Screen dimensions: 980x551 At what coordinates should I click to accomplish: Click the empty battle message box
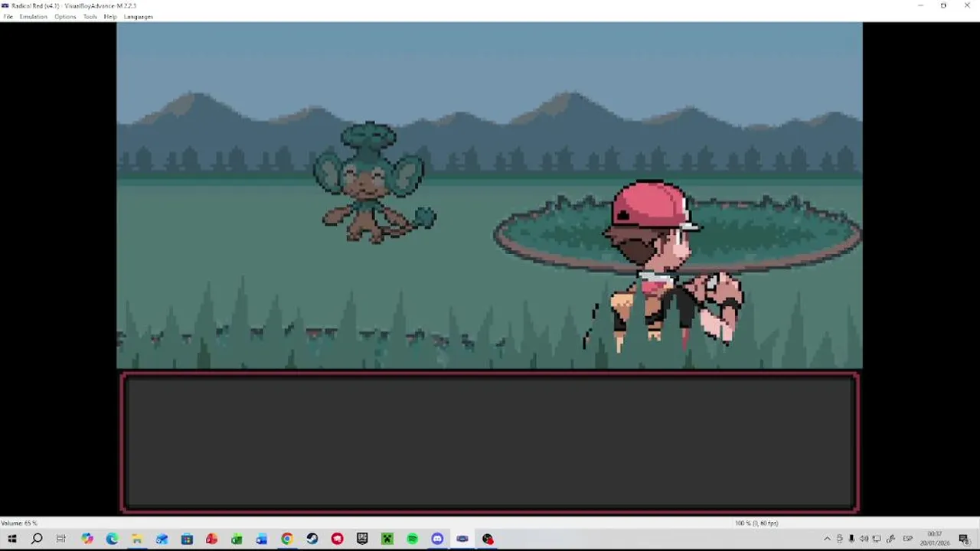click(489, 442)
